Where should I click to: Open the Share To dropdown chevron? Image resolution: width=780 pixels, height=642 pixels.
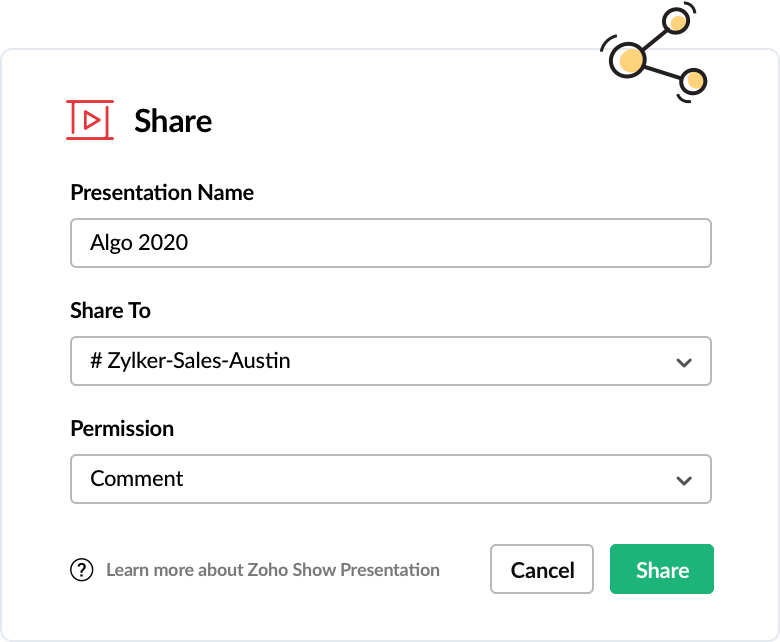[x=684, y=362]
